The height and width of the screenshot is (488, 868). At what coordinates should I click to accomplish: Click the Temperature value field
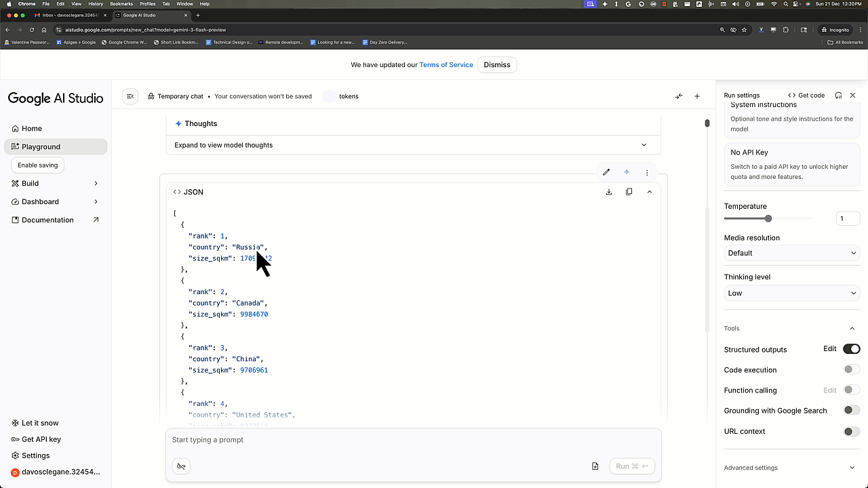click(848, 218)
